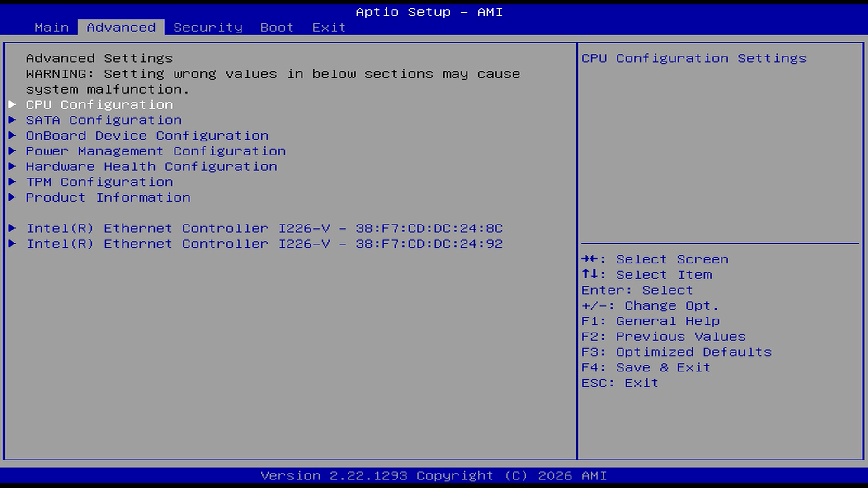868x488 pixels.
Task: Open CPU Configuration submenu
Action: pos(99,105)
